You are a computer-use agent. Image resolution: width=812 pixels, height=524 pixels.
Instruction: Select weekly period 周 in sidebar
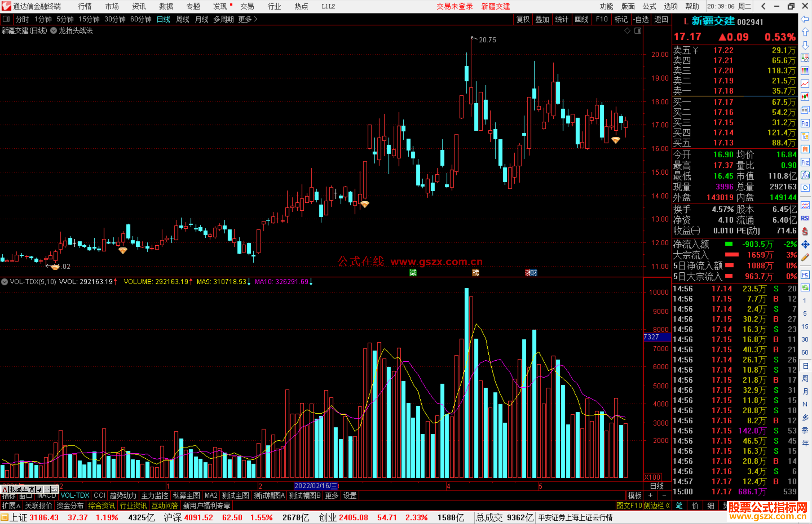tap(805, 378)
